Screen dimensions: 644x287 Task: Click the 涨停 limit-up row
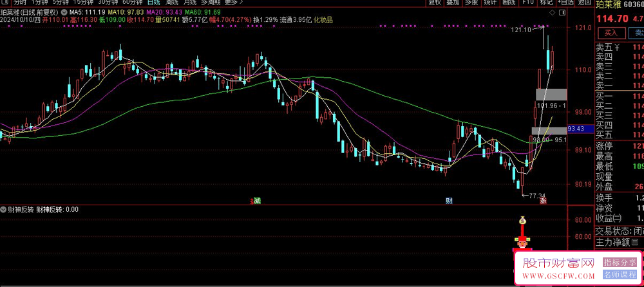point(620,146)
